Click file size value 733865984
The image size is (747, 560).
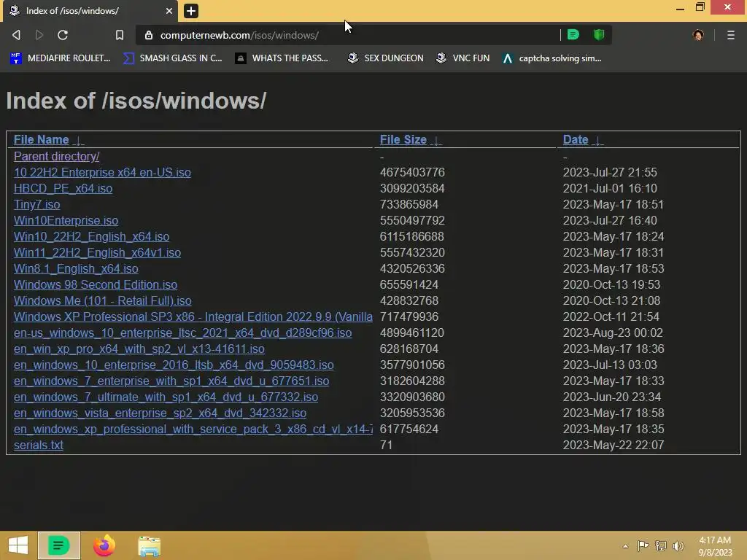point(409,205)
